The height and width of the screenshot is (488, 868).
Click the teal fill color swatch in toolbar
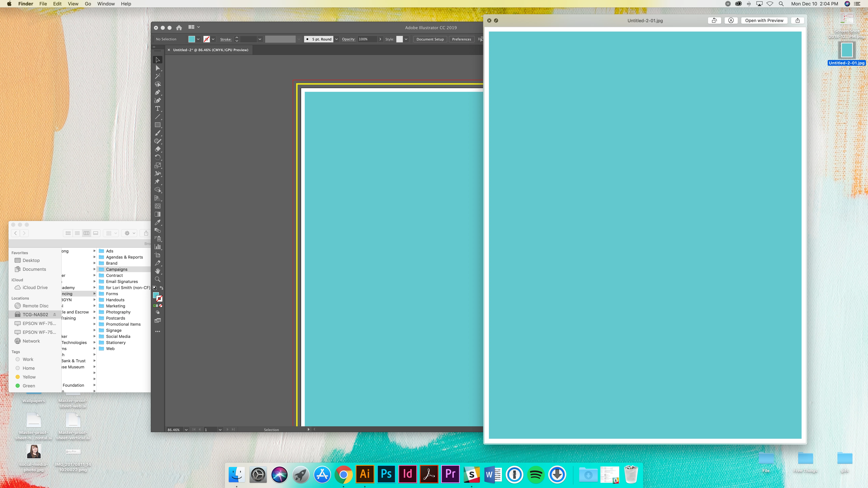[156, 295]
